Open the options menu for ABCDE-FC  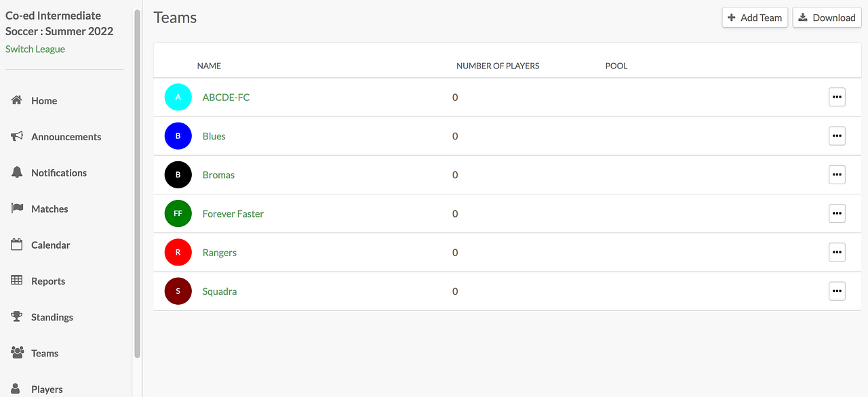[837, 98]
